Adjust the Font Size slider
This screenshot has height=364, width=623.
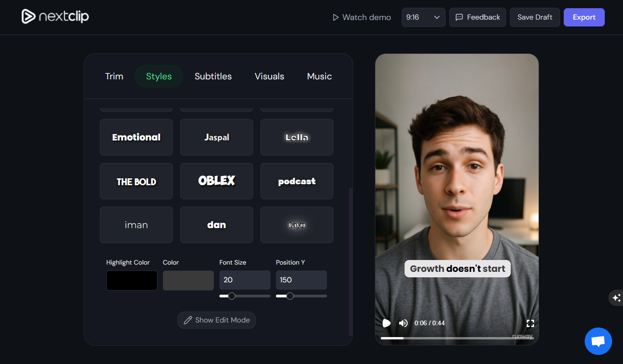click(231, 296)
